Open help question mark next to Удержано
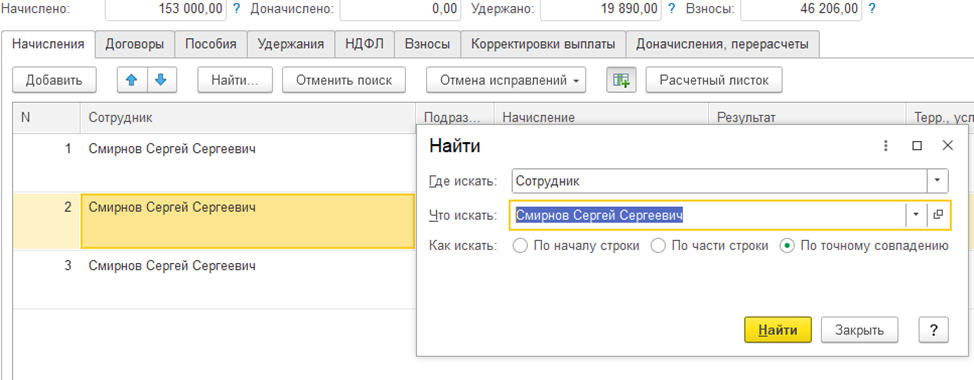 click(670, 9)
